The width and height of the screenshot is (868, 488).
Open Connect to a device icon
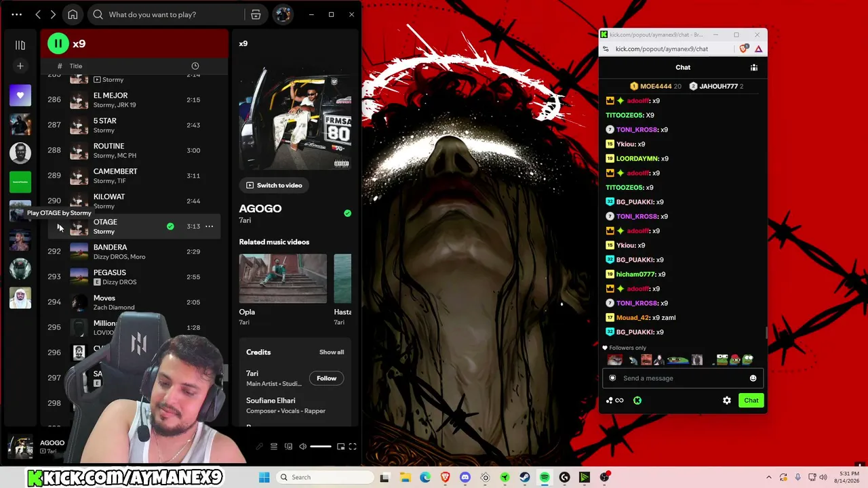[288, 447]
